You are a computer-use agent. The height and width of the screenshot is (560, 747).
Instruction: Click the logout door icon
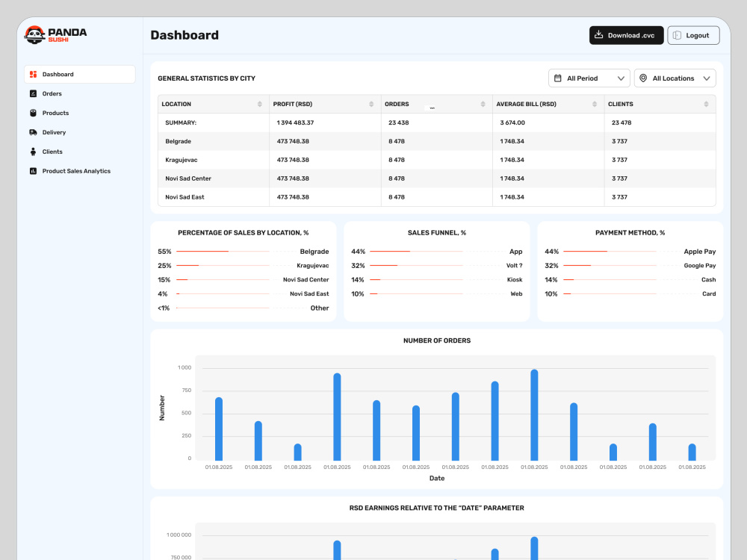677,35
